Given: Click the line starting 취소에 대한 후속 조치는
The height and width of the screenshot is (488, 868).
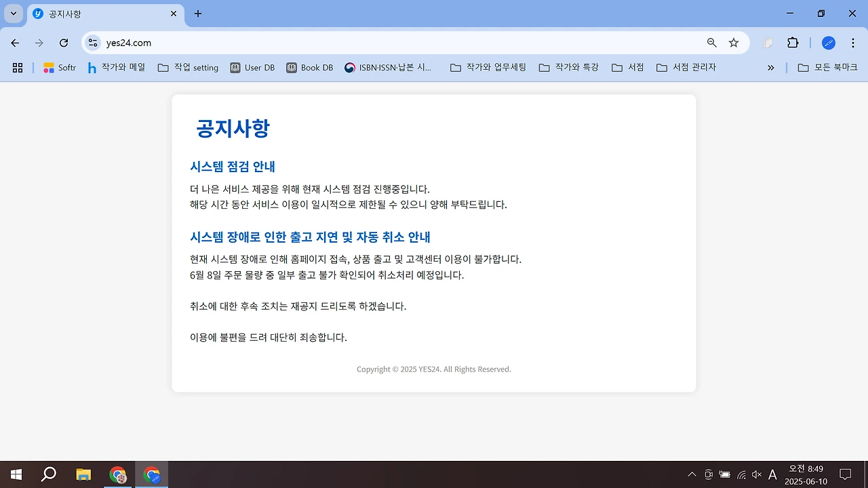Looking at the screenshot, I should coord(298,306).
